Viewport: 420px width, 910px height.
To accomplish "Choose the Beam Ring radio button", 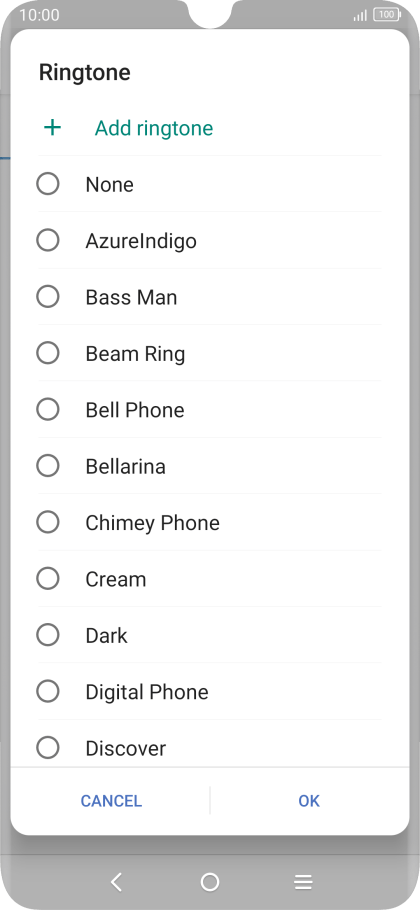I will coord(48,353).
